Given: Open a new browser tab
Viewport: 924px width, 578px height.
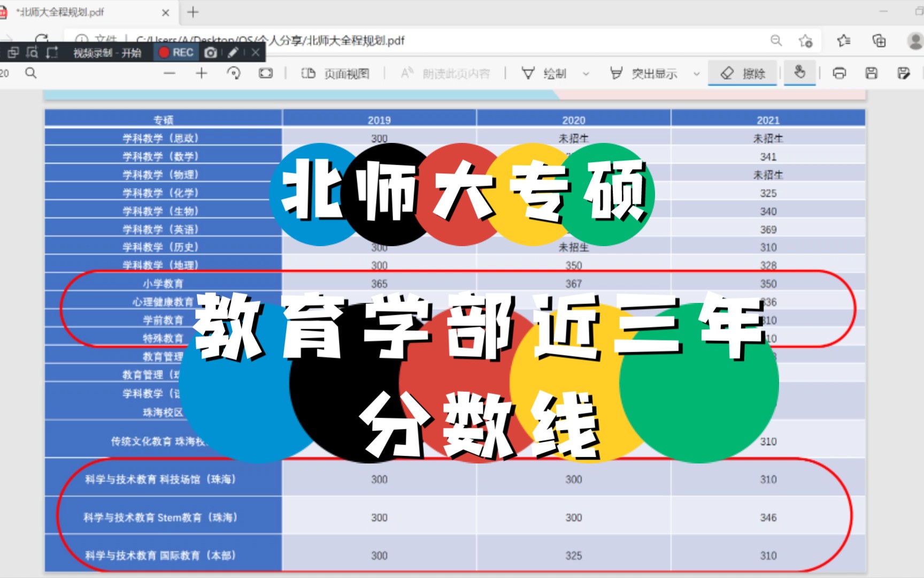Looking at the screenshot, I should [193, 12].
